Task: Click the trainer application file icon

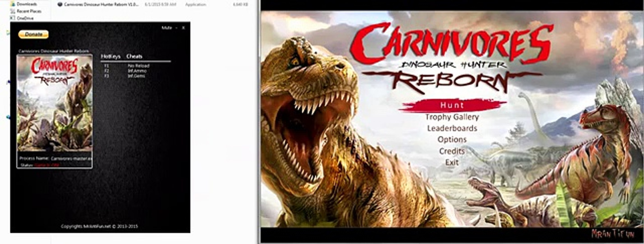Action: [x=60, y=5]
